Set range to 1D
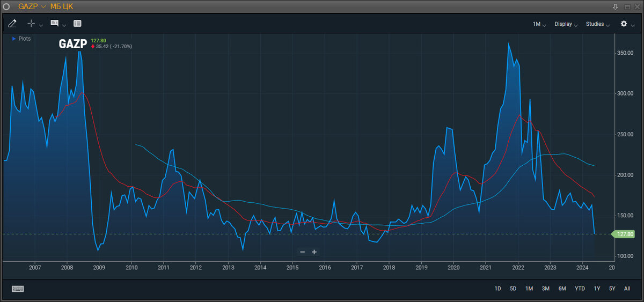 (x=497, y=289)
